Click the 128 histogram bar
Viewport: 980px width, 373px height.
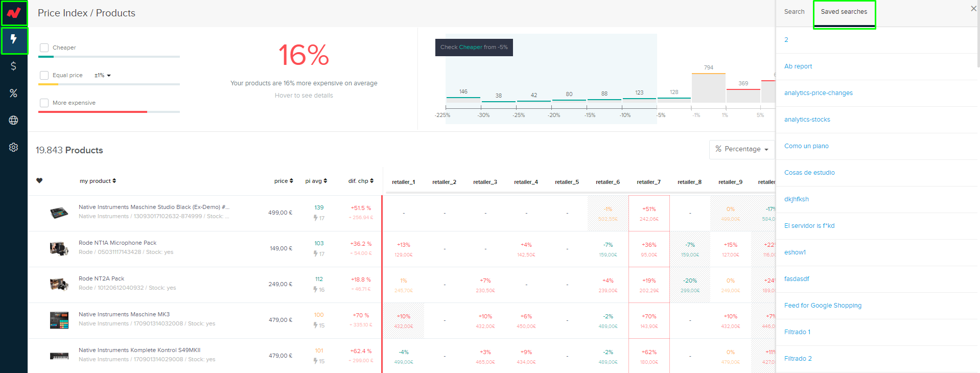click(674, 100)
